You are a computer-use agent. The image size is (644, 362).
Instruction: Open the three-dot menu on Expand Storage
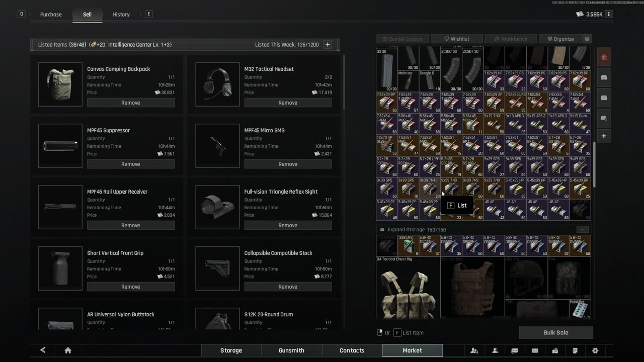tap(582, 229)
